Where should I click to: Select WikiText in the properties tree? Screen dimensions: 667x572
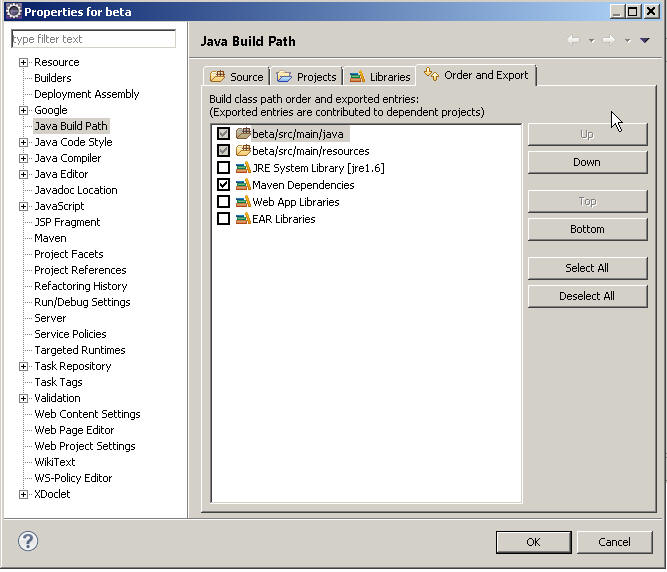[x=55, y=462]
